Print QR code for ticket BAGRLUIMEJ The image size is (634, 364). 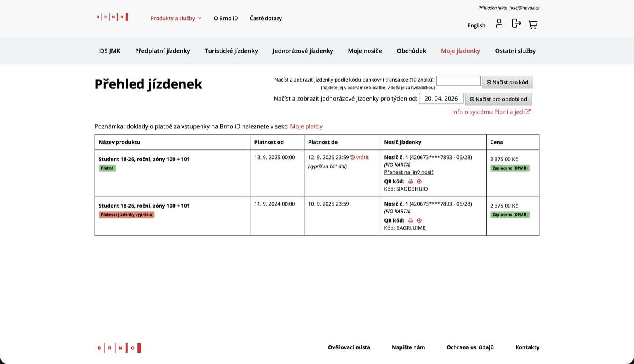pyautogui.click(x=411, y=221)
